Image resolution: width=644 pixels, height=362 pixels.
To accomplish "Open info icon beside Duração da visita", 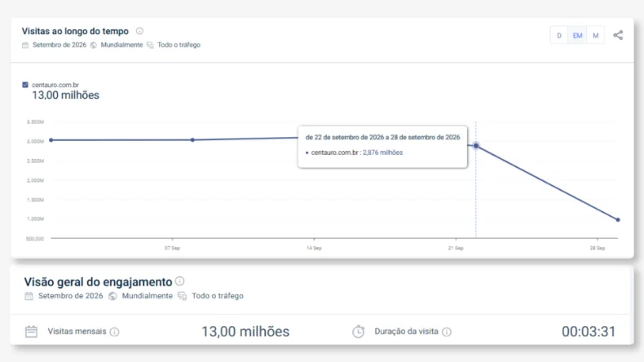I will point(447,332).
